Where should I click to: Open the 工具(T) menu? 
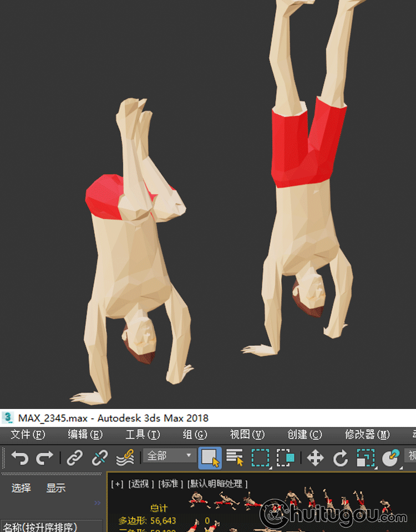143,434
